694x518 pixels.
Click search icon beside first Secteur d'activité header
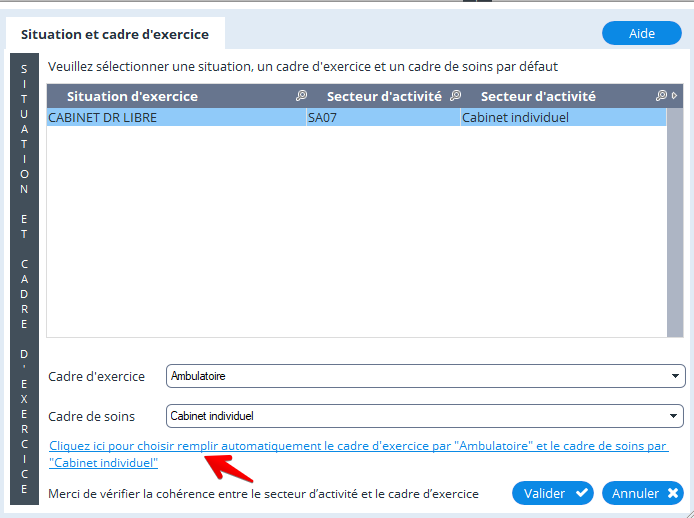tap(455, 96)
